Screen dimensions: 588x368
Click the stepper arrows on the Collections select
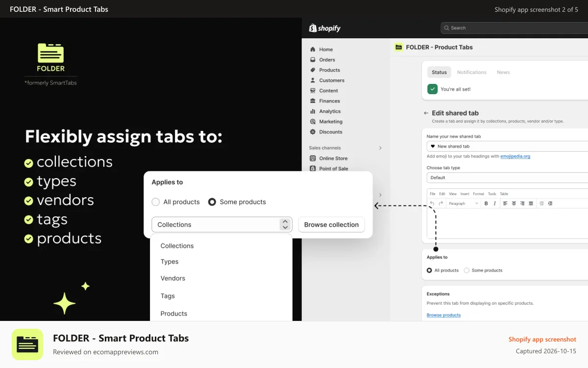tap(285, 225)
